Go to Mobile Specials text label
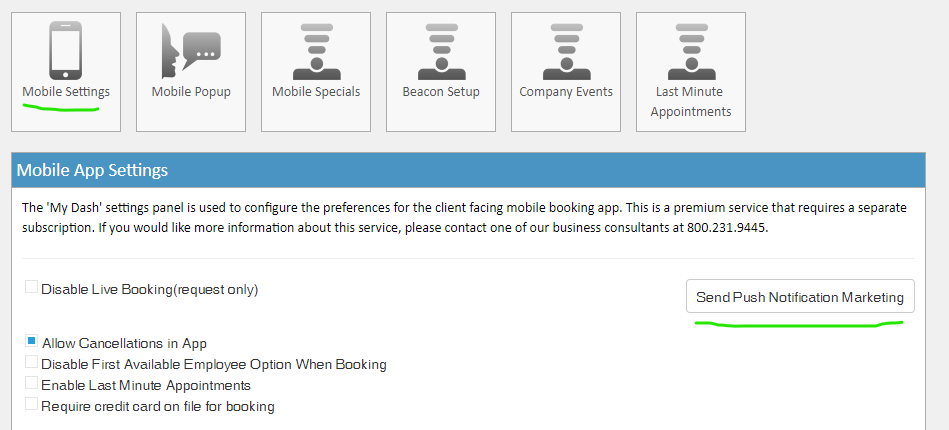949x430 pixels. click(316, 92)
